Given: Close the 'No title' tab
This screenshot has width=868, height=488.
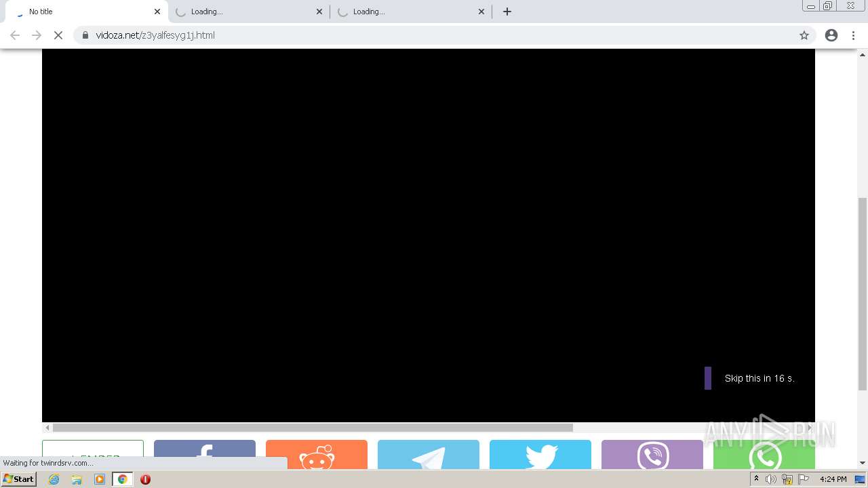Looking at the screenshot, I should point(157,12).
